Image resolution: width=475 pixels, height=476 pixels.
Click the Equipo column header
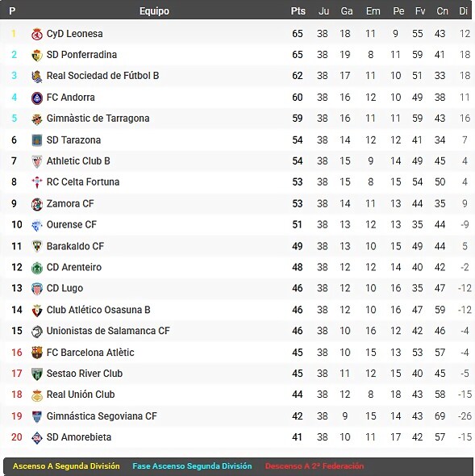click(x=154, y=11)
